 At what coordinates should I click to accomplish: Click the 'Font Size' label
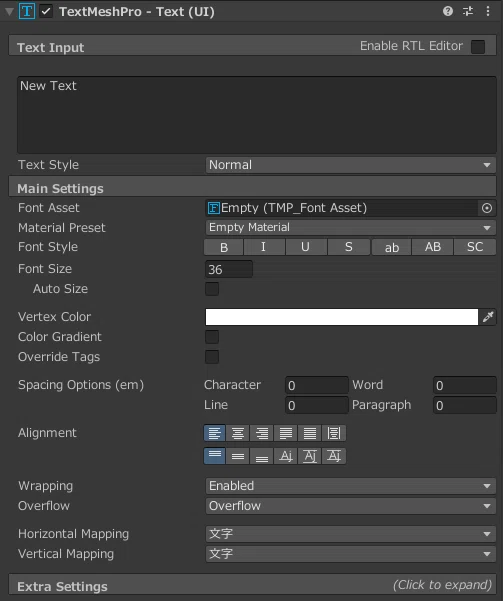pos(45,269)
